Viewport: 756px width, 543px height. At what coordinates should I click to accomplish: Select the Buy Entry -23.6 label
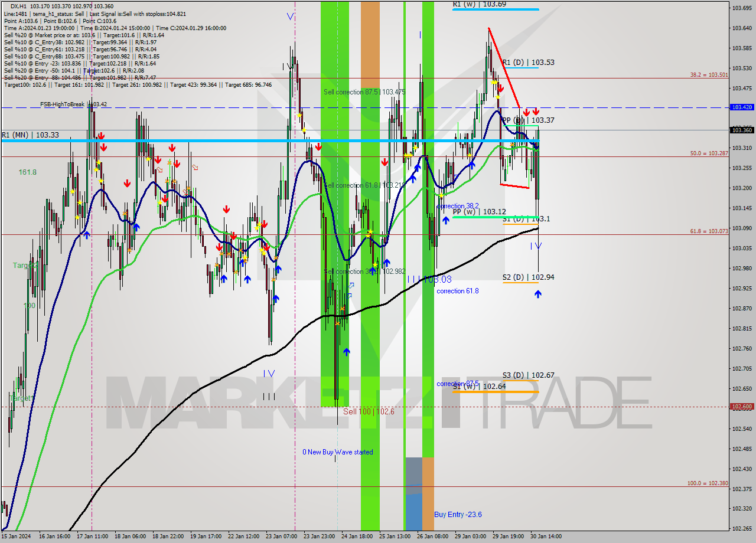458,515
